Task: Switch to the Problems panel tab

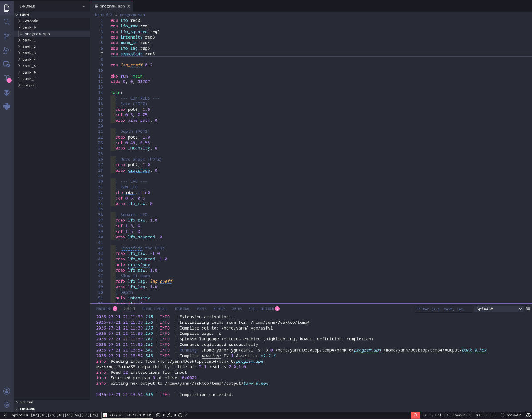Action: click(x=106, y=309)
